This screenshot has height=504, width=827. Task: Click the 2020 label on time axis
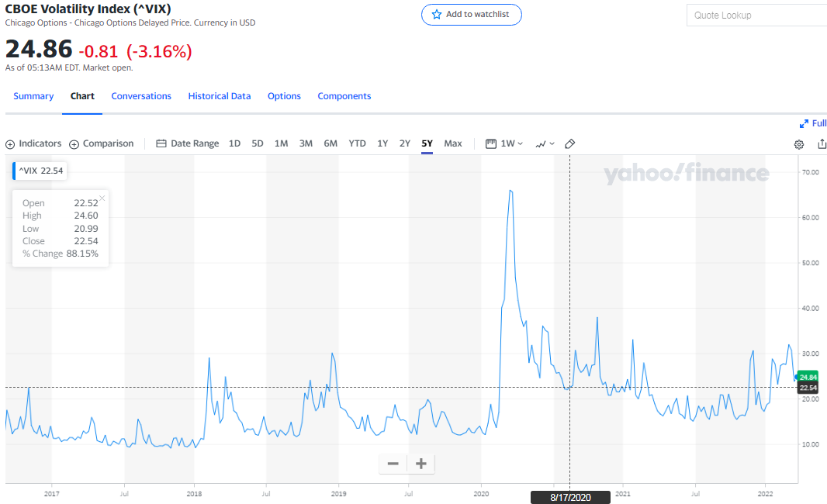pyautogui.click(x=481, y=494)
